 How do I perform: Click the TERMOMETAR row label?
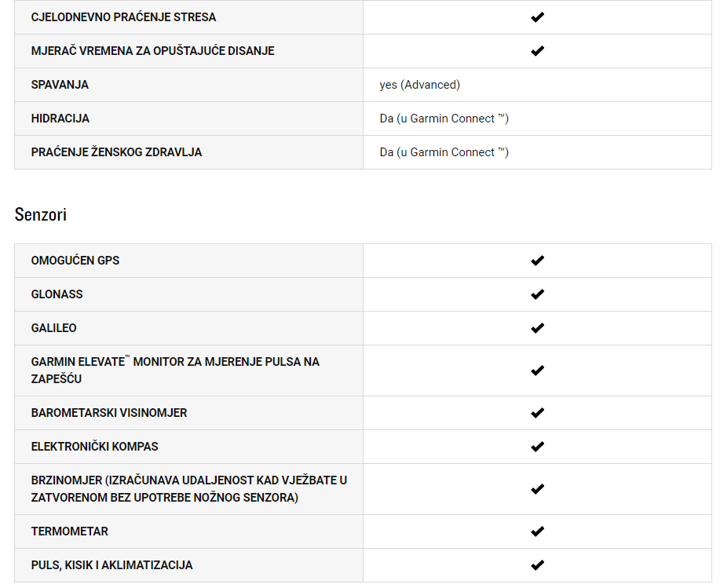click(x=69, y=531)
